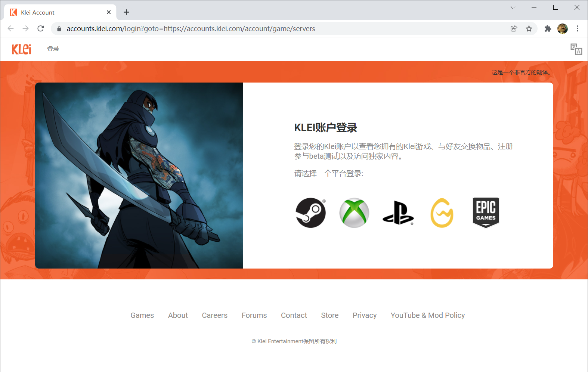Select the Klei Account tab
The width and height of the screenshot is (588, 372).
[x=60, y=12]
